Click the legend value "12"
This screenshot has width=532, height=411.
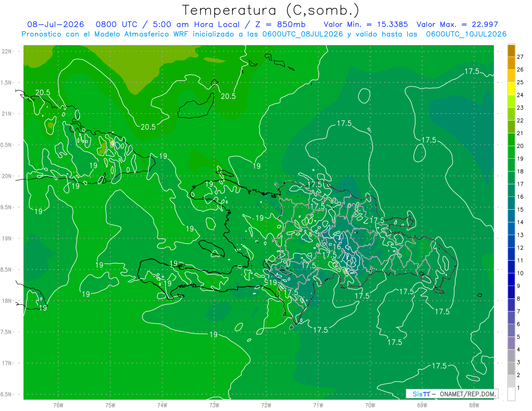[520, 248]
